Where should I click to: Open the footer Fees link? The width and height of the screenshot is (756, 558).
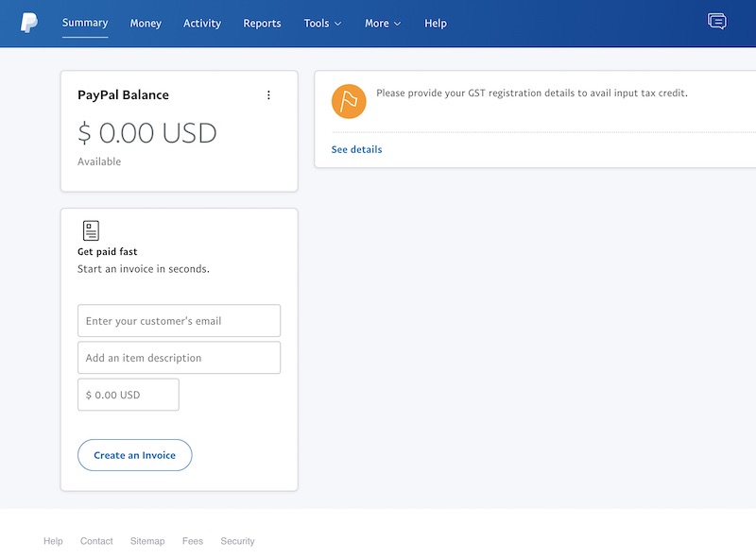pos(193,541)
